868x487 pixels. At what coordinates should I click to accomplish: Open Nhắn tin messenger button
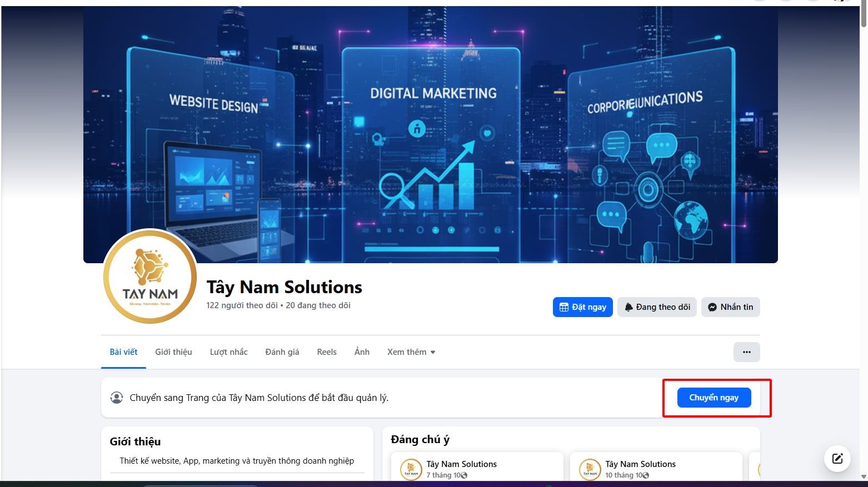pyautogui.click(x=730, y=307)
